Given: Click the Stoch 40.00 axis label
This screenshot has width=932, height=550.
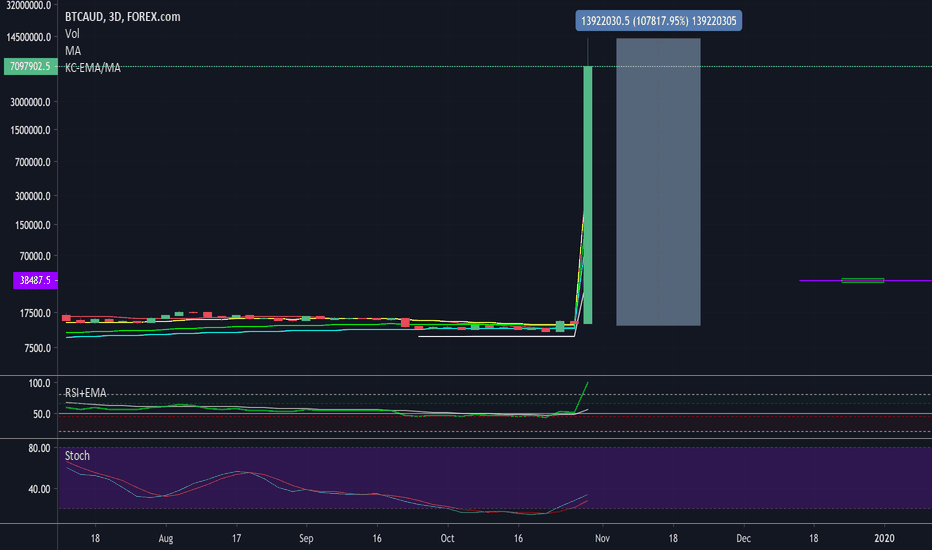Looking at the screenshot, I should (40, 489).
